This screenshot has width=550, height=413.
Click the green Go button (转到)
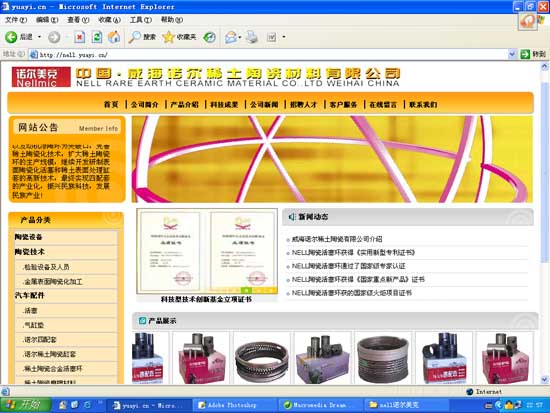(x=533, y=54)
